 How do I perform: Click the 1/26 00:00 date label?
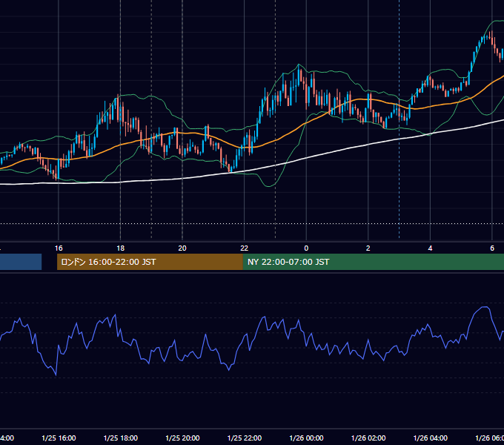[x=306, y=438]
